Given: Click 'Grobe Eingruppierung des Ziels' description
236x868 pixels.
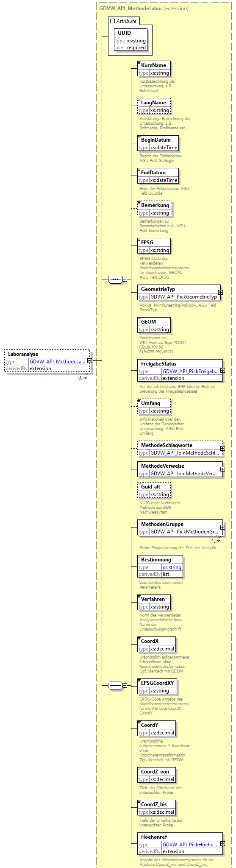Looking at the screenshot, I should tap(178, 548).
